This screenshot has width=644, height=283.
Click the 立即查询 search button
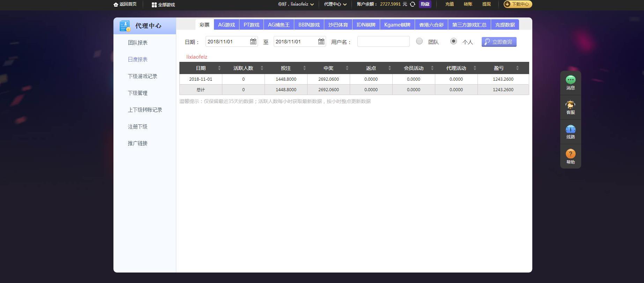click(x=499, y=42)
